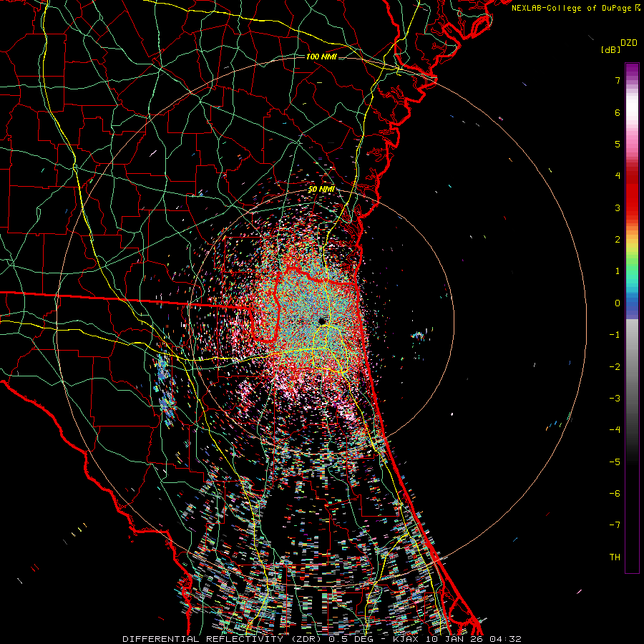Click the 3 value on the scale
644x644 pixels.
tap(618, 208)
